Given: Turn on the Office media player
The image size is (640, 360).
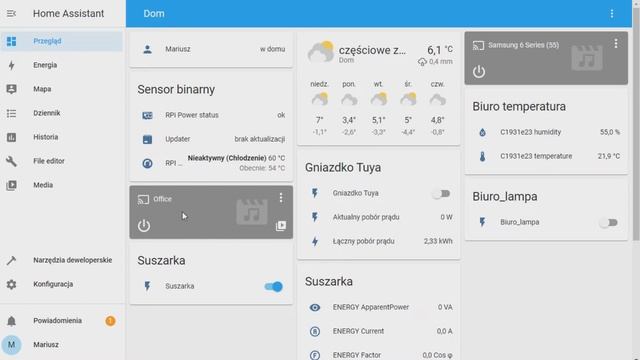Looking at the screenshot, I should coord(144,225).
